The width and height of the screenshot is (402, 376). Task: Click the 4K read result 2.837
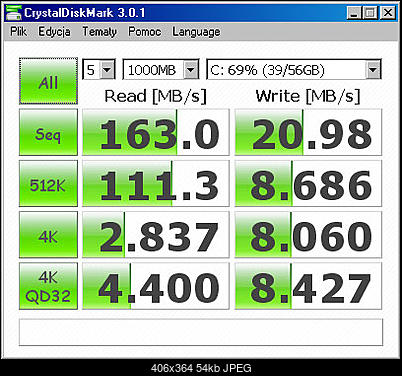156,235
